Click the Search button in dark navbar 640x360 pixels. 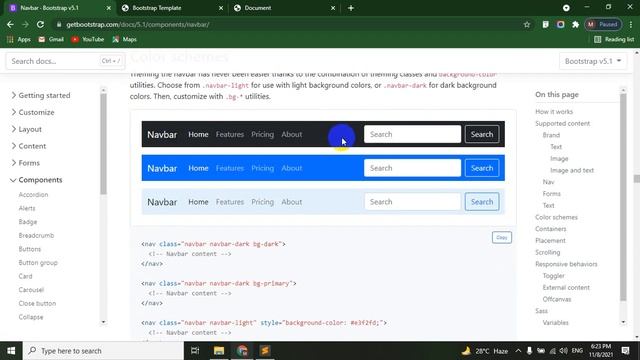coord(482,134)
